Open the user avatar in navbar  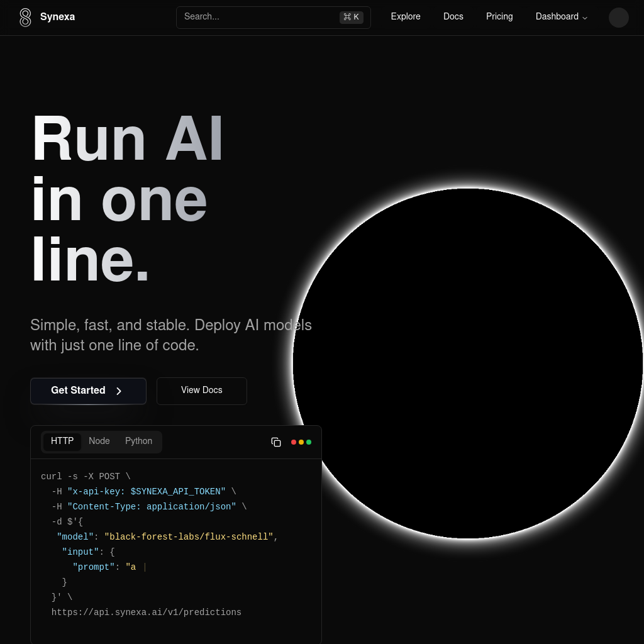(x=618, y=18)
